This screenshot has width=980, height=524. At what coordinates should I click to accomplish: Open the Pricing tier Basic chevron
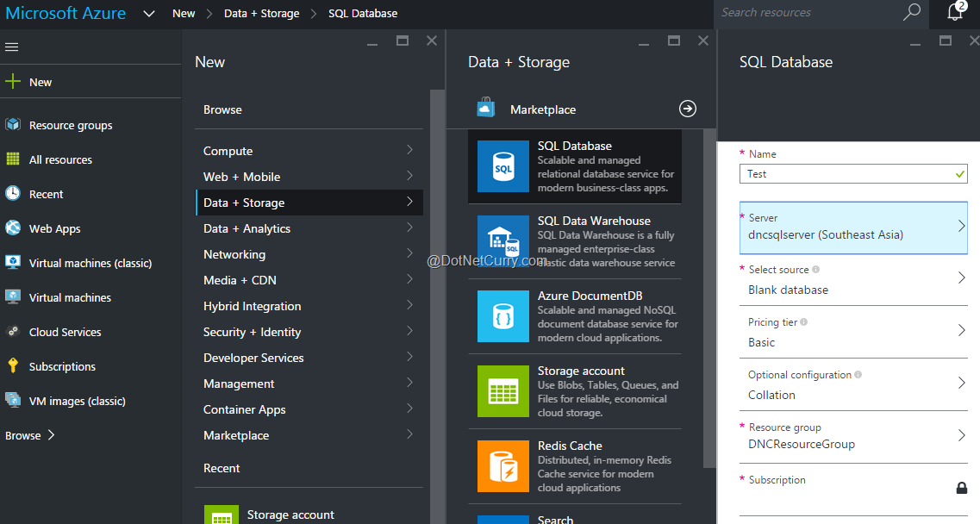click(x=961, y=331)
